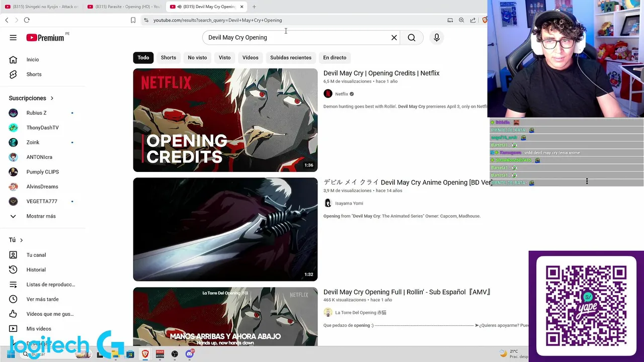The width and height of the screenshot is (644, 362).
Task: Select the Vídeos filter chip
Action: [x=250, y=57]
